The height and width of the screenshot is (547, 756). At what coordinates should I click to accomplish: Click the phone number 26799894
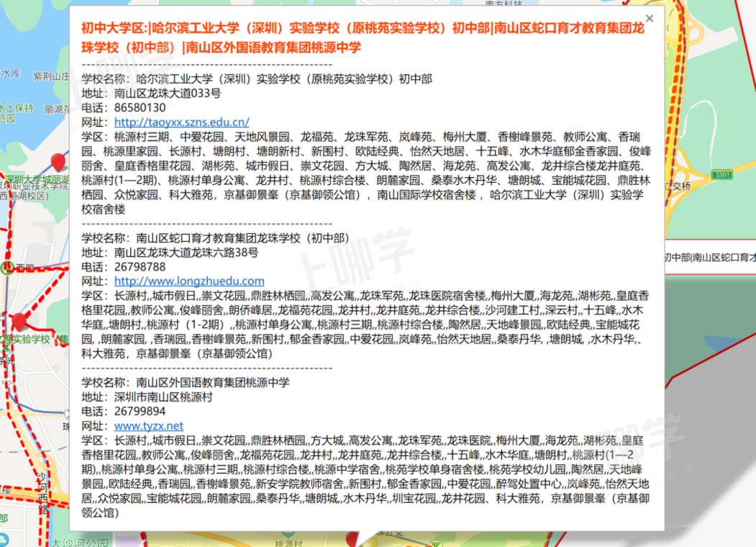tap(140, 412)
